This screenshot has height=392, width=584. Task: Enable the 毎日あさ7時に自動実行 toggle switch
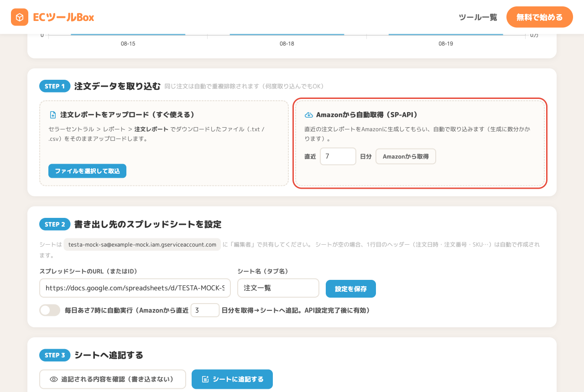click(50, 310)
